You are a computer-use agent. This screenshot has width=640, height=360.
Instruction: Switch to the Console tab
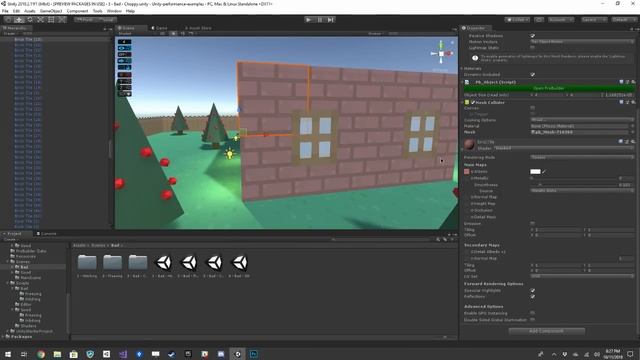point(47,234)
